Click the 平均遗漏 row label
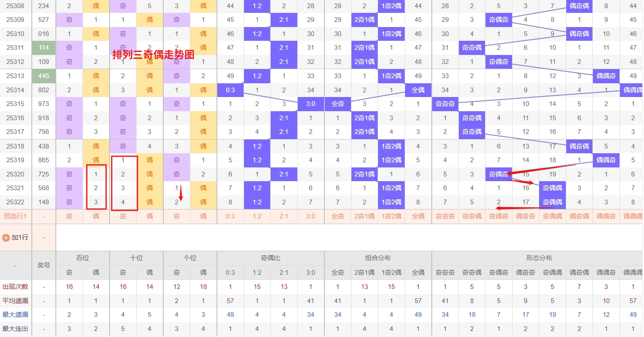Image resolution: width=644 pixels, height=337 pixels. (15, 301)
